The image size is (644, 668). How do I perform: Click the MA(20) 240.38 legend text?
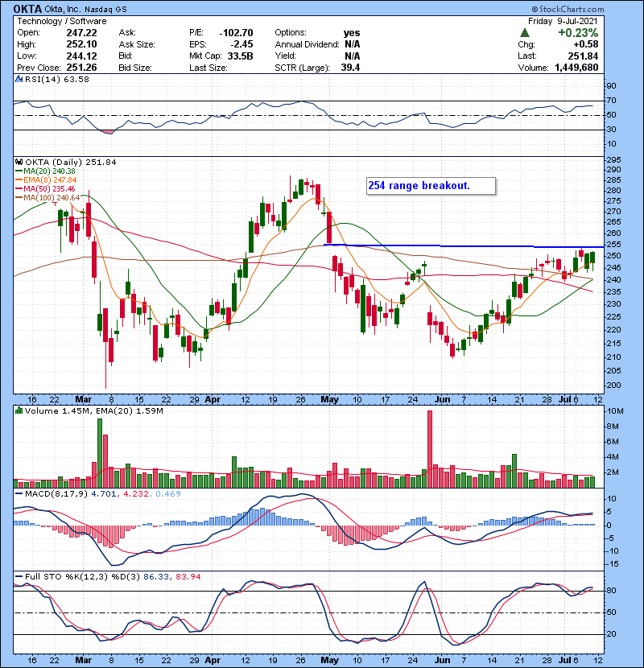tap(49, 171)
